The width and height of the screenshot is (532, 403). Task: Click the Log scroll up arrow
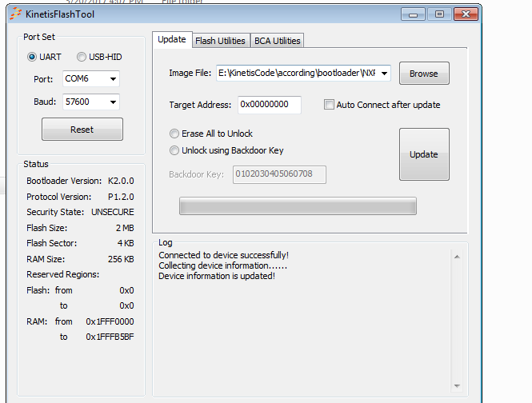click(x=457, y=257)
